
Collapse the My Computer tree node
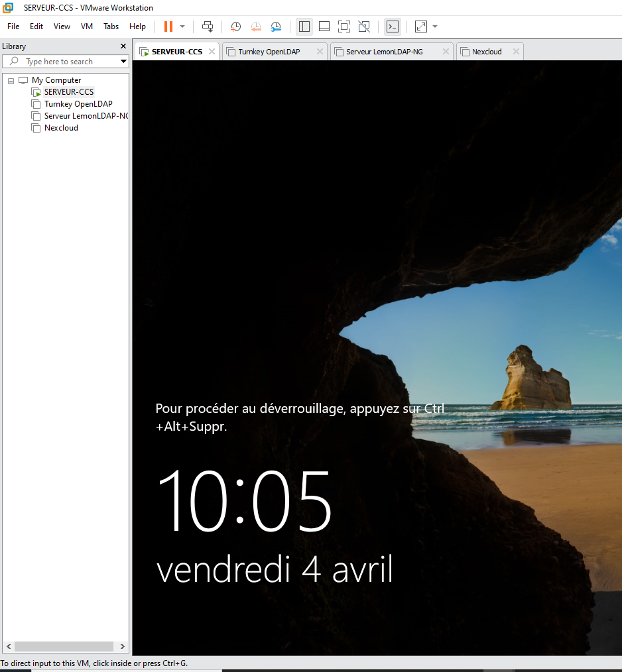[11, 80]
